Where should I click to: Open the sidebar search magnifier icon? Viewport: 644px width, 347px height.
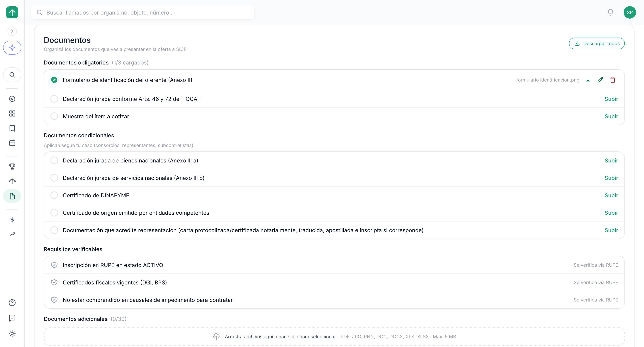tap(12, 75)
